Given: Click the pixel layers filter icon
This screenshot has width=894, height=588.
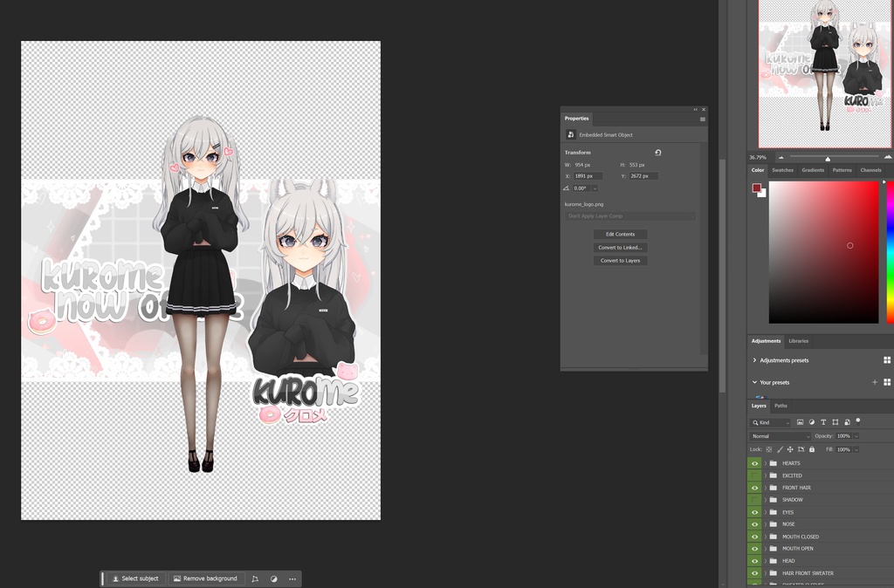Looking at the screenshot, I should coord(801,422).
